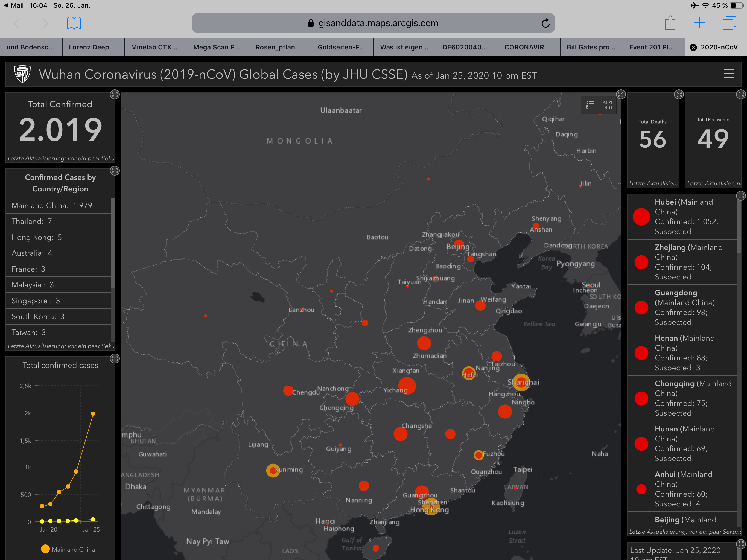This screenshot has height=560, width=747.
Task: Close the 2020-nCoV tab
Action: (x=693, y=47)
